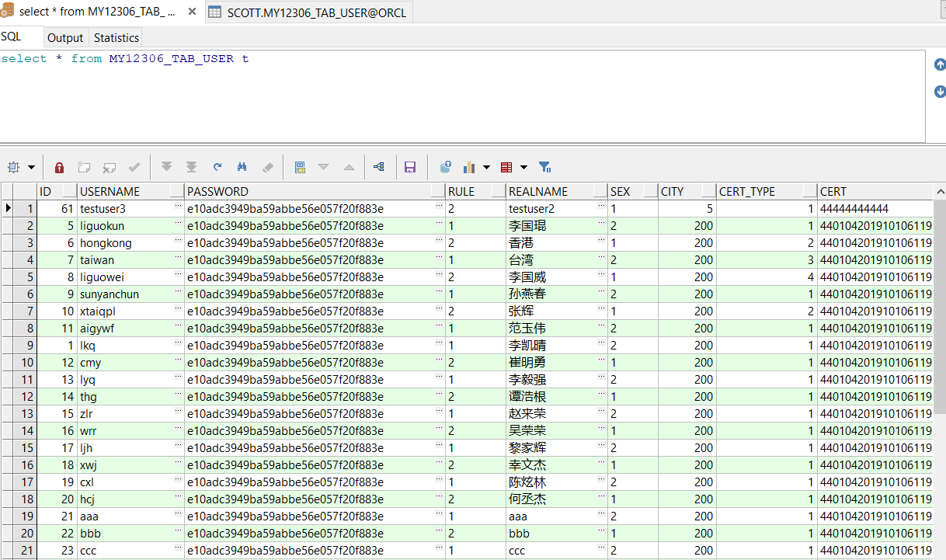Click the export query results database icon
Viewport: 946px width, 560px height.
446,167
